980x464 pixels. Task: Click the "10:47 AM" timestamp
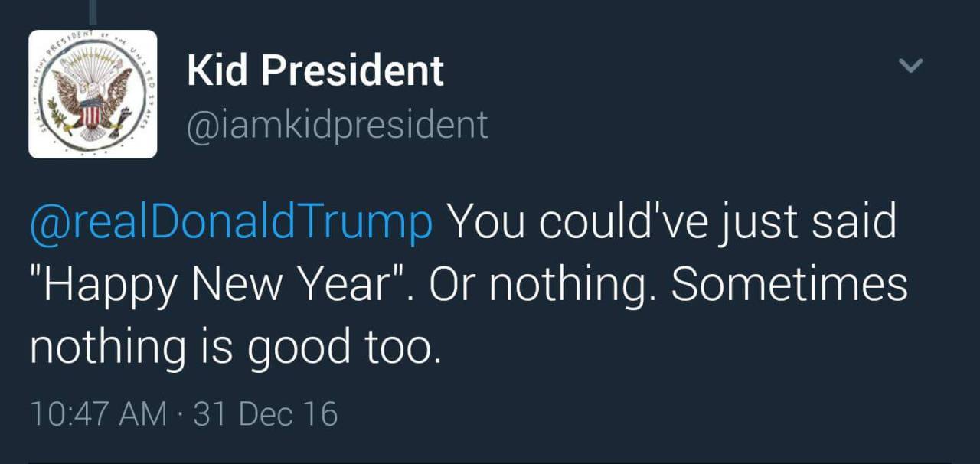(98, 414)
